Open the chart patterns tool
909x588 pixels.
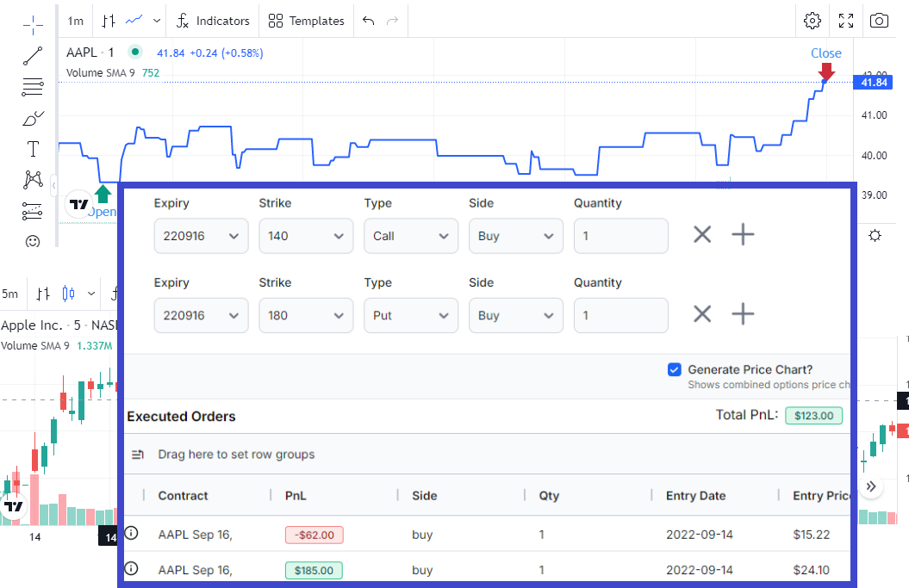pyautogui.click(x=33, y=180)
